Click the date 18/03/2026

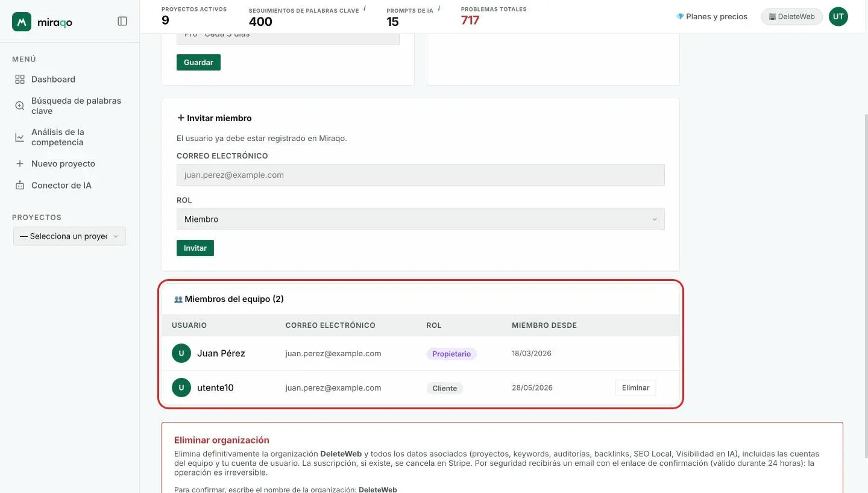(532, 353)
